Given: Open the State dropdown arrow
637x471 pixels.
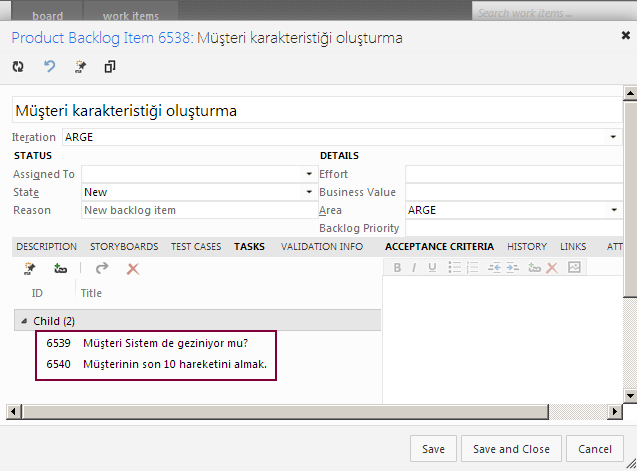Looking at the screenshot, I should click(309, 192).
